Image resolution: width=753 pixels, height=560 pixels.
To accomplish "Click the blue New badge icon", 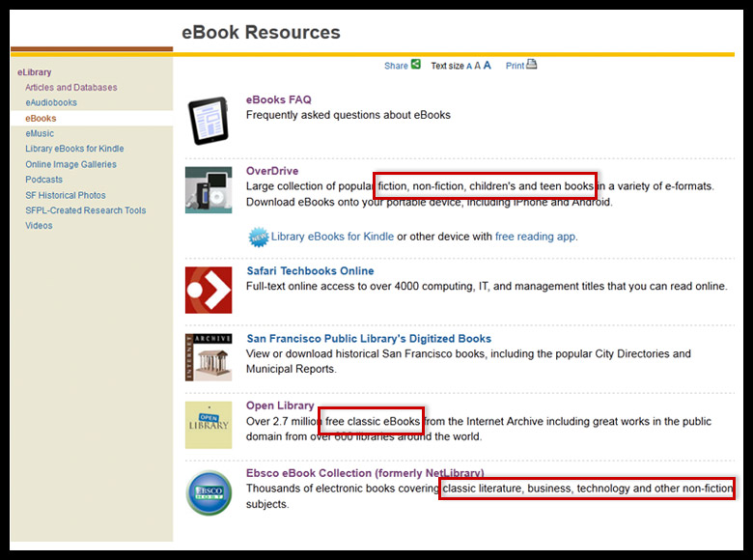I will point(258,237).
